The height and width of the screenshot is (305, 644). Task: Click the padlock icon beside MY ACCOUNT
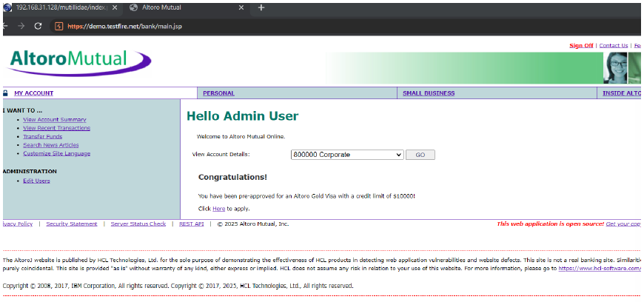click(5, 93)
